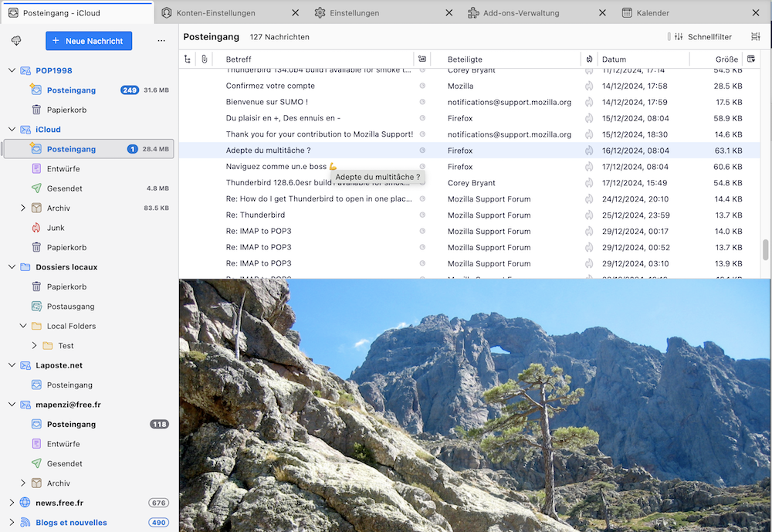Expand the iCloud Archiv folder
Screen dimensions: 772x532
click(23, 208)
